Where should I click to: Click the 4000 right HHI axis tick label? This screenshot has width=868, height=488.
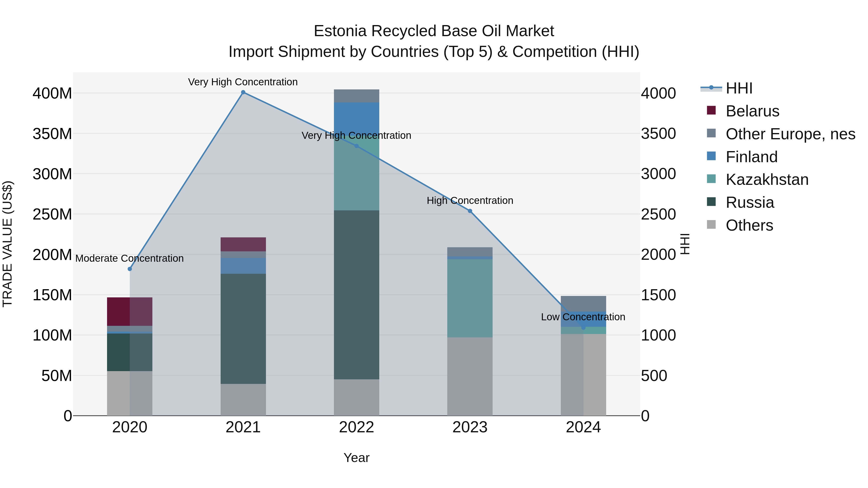click(x=658, y=93)
